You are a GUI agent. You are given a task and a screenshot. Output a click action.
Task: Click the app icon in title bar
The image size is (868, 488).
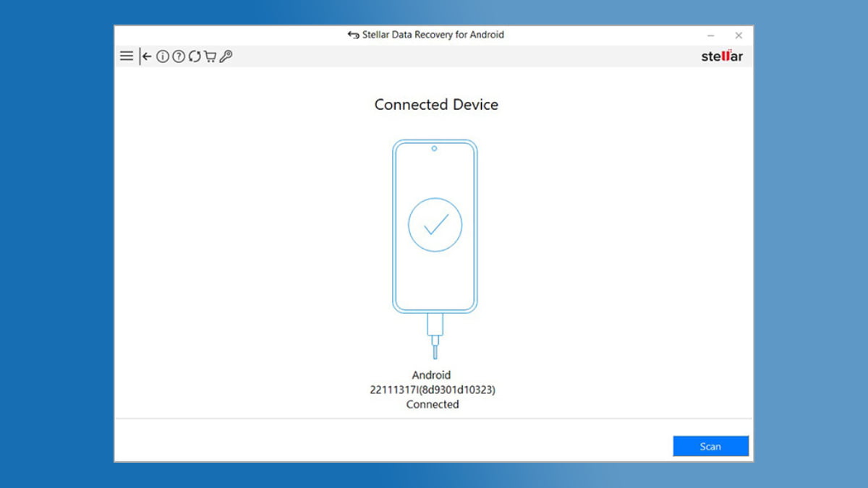coord(353,35)
